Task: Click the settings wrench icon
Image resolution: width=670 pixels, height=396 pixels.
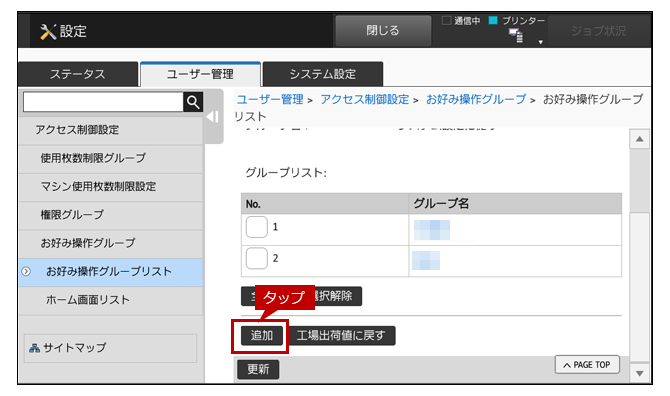Action: coord(48,32)
